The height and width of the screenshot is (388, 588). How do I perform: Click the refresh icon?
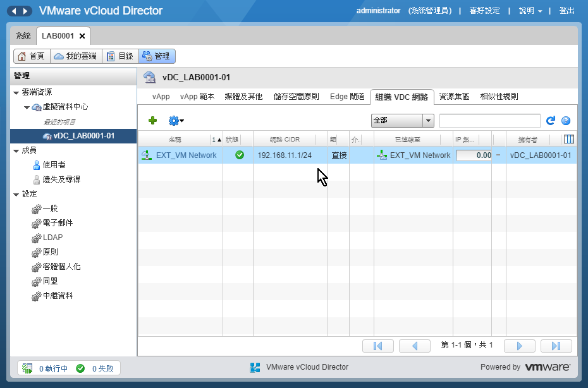click(551, 121)
